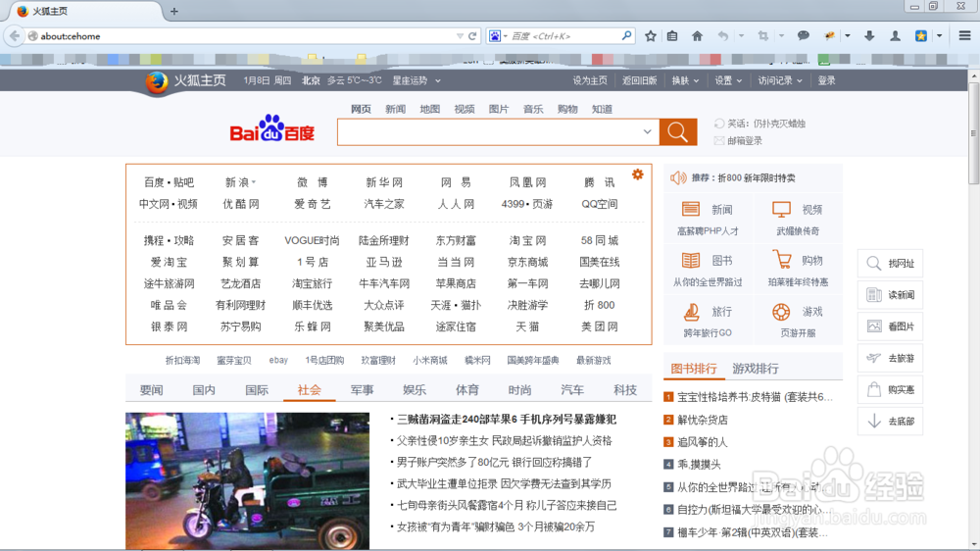Image resolution: width=980 pixels, height=551 pixels.
Task: Click the search magnifier in toolbar search box
Action: tap(626, 35)
